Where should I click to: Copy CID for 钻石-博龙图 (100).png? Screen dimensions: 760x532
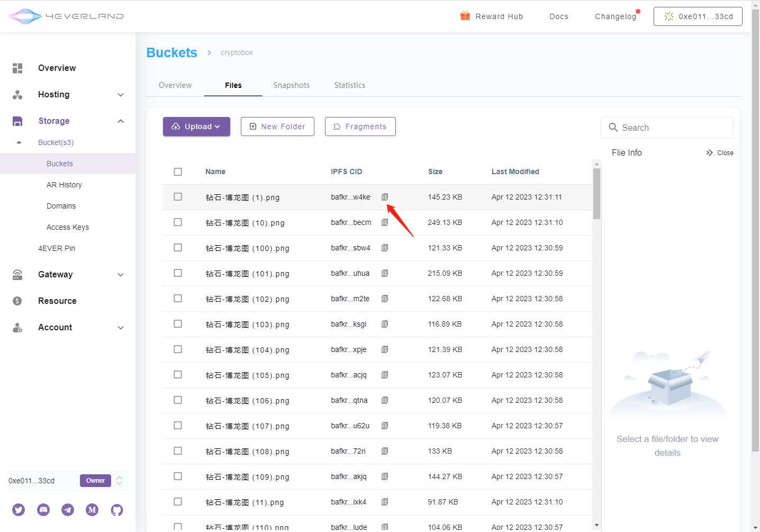pyautogui.click(x=385, y=248)
